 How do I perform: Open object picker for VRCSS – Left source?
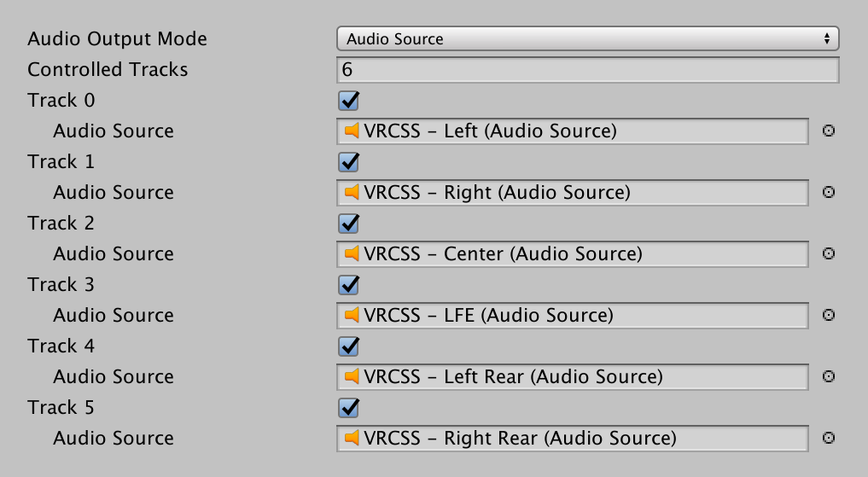(828, 131)
